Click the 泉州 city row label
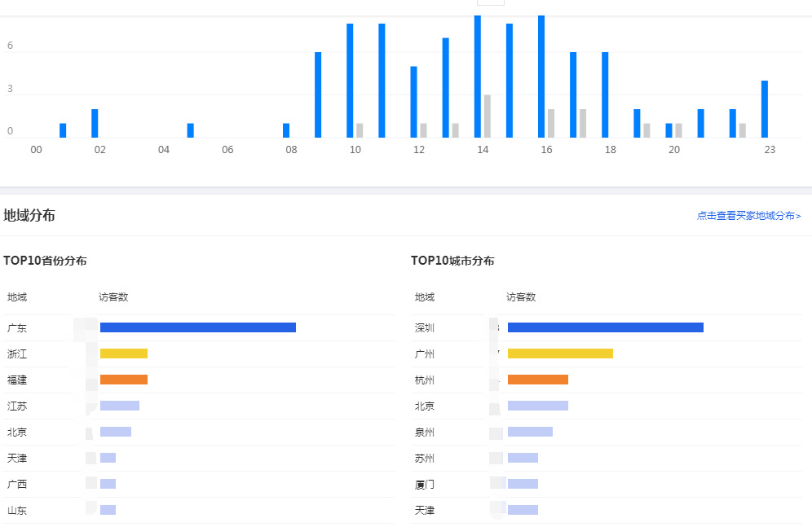 (425, 433)
